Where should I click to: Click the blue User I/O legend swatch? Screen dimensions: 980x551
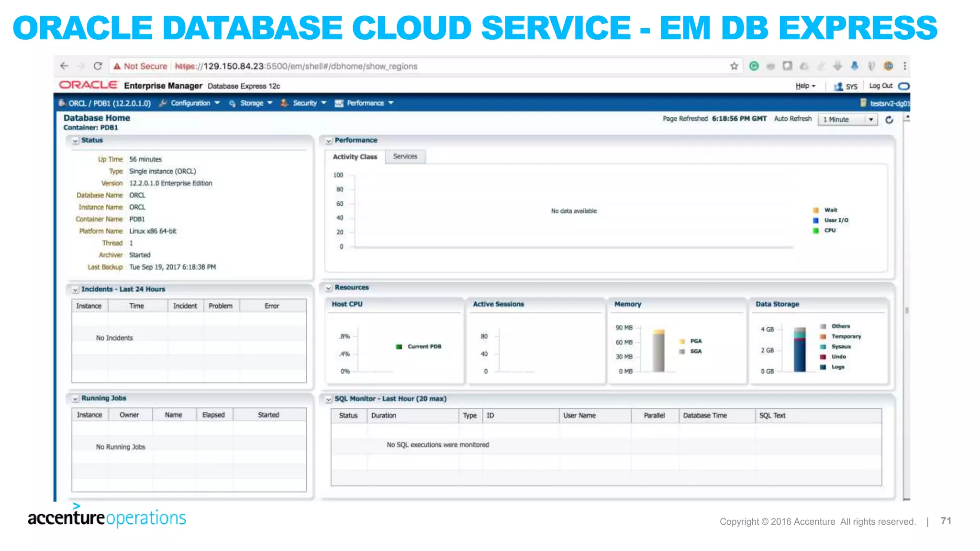816,220
